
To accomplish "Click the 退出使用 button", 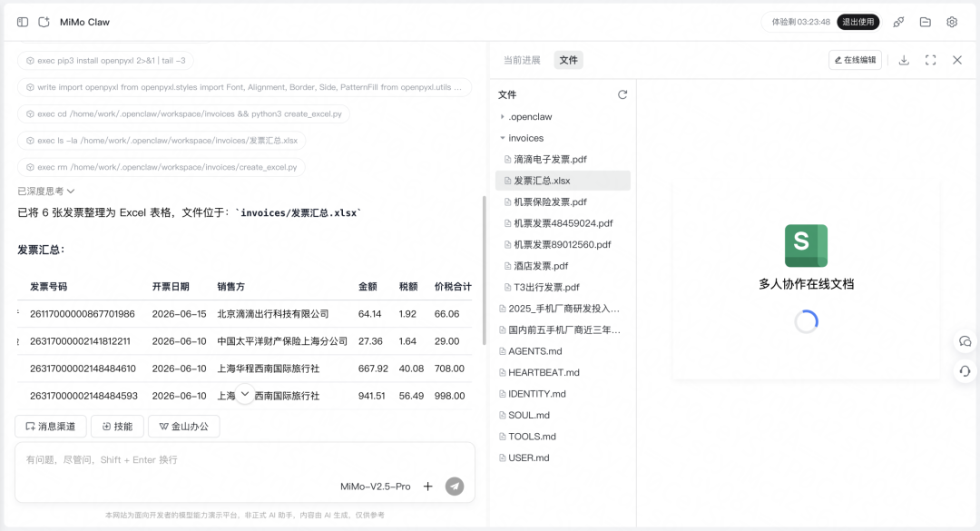I will tap(858, 22).
